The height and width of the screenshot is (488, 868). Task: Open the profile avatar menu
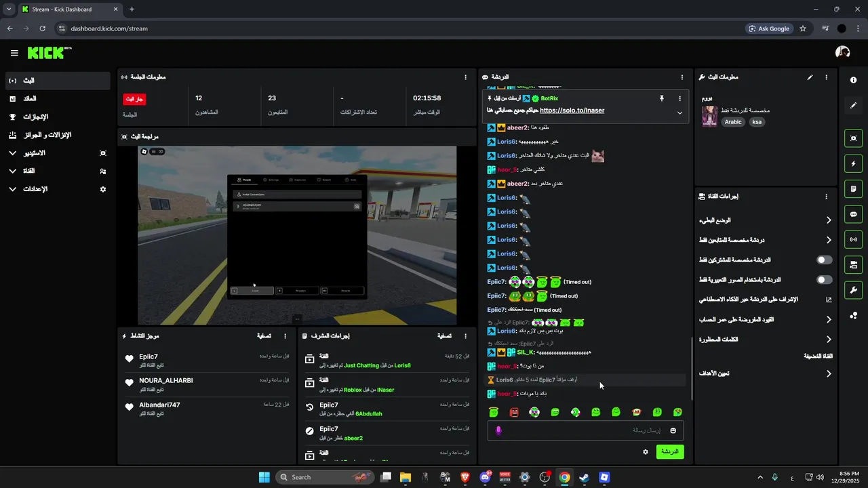coord(843,52)
